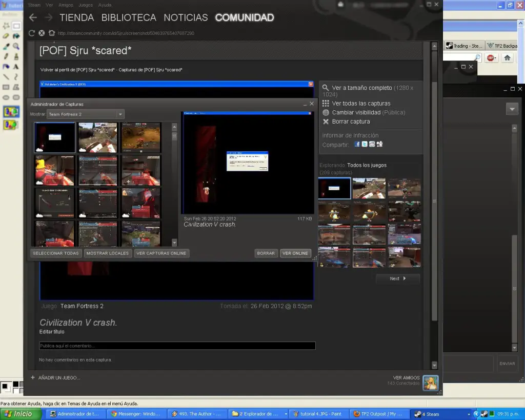Select the Free-Form Select tool in Paint
Screen dimensions: 525x420
[6, 26]
